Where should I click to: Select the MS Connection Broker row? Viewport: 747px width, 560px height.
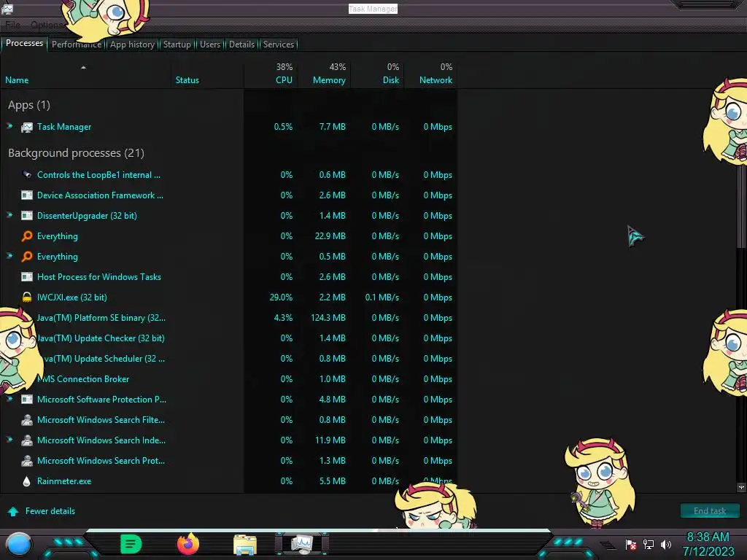(228, 379)
